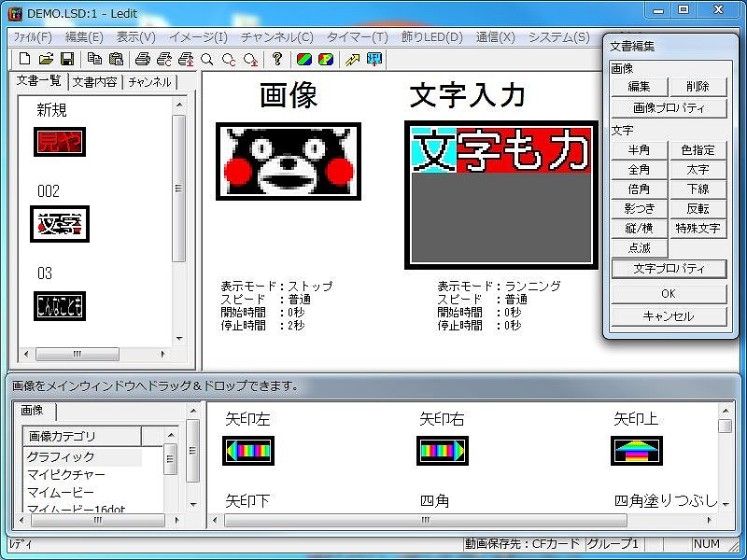This screenshot has width=747, height=560.
Task: Toggle 反転 inverted text style
Action: pos(698,209)
